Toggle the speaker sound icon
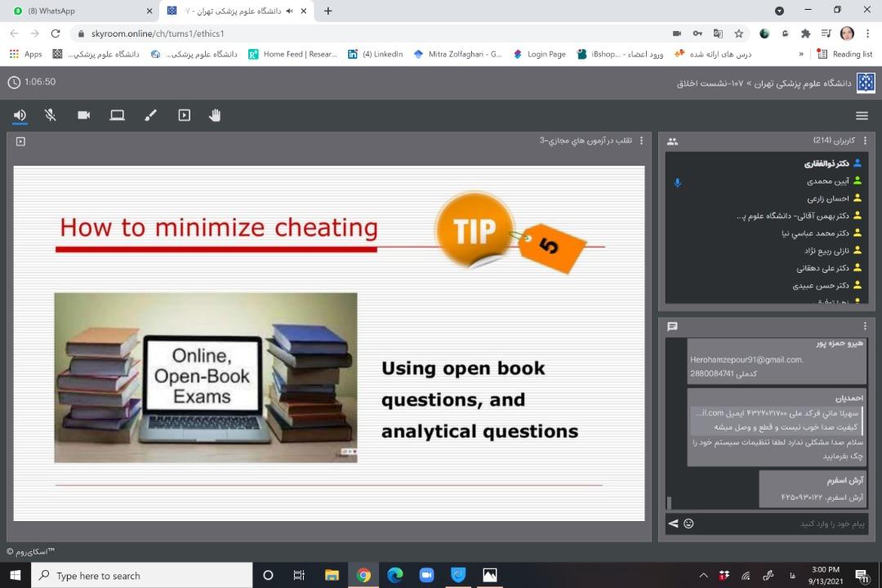 coord(20,115)
